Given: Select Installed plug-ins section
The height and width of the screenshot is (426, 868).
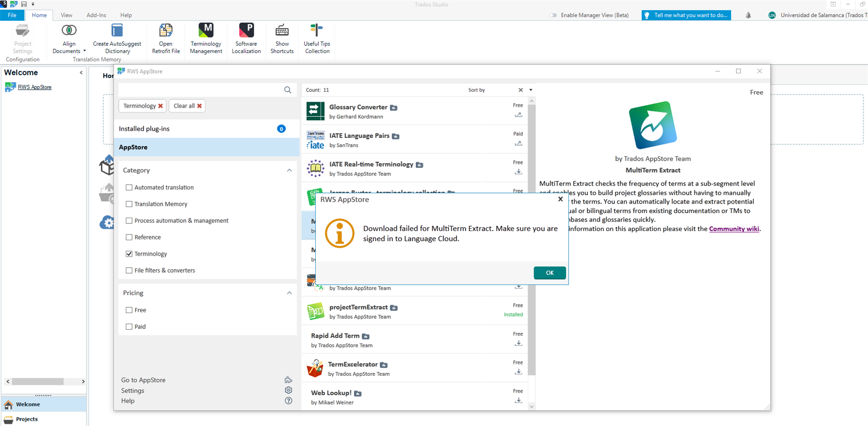Looking at the screenshot, I should coord(206,129).
